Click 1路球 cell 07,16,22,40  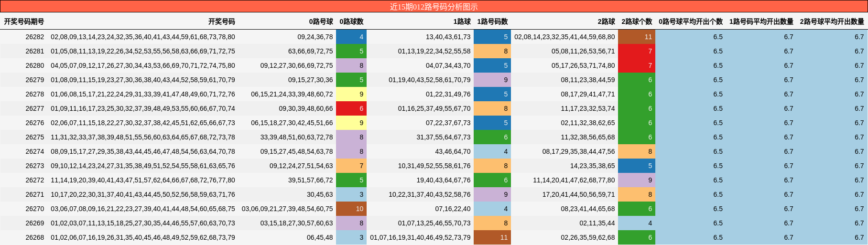pyautogui.click(x=453, y=209)
